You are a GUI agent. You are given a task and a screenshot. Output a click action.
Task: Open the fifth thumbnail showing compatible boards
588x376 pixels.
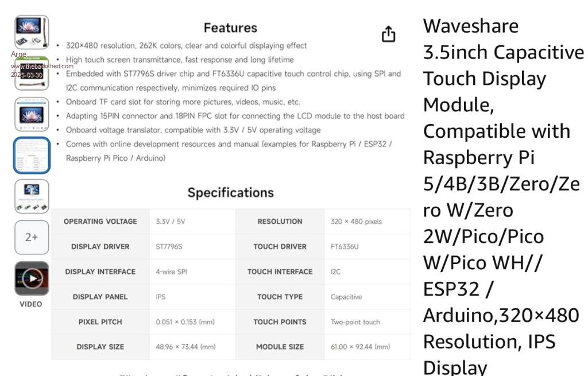32,196
